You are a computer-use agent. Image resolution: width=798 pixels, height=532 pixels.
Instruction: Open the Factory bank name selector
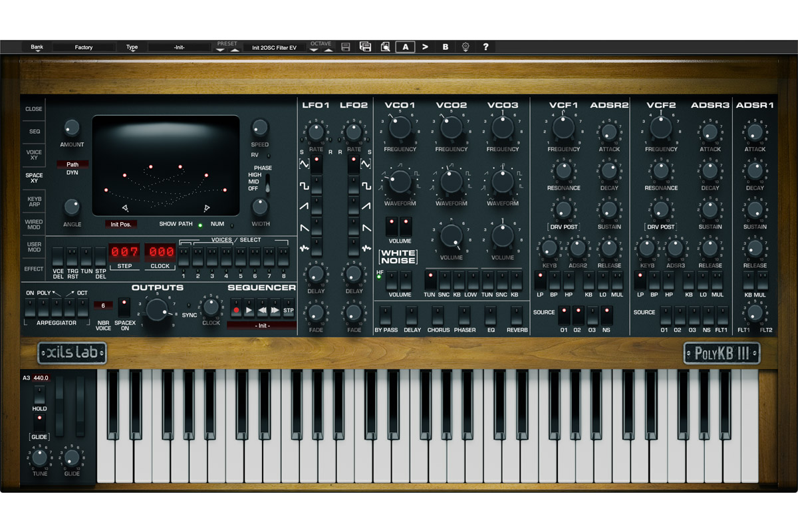[x=84, y=47]
